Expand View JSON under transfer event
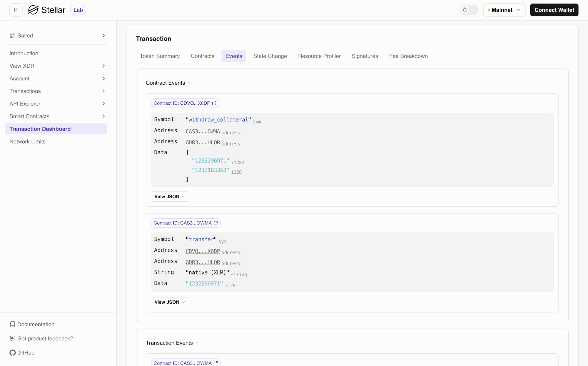The image size is (588, 366). point(170,302)
